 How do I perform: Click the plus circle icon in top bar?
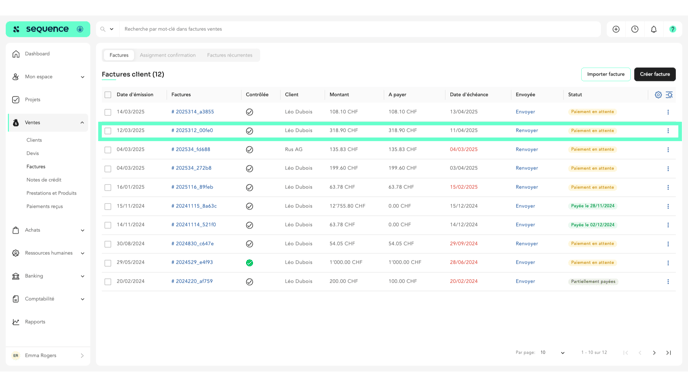coord(616,29)
